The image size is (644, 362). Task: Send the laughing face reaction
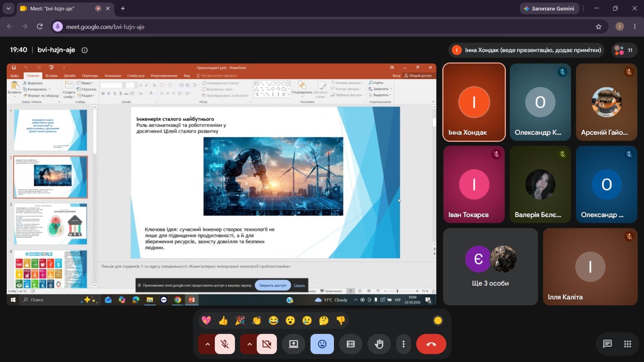pyautogui.click(x=274, y=321)
